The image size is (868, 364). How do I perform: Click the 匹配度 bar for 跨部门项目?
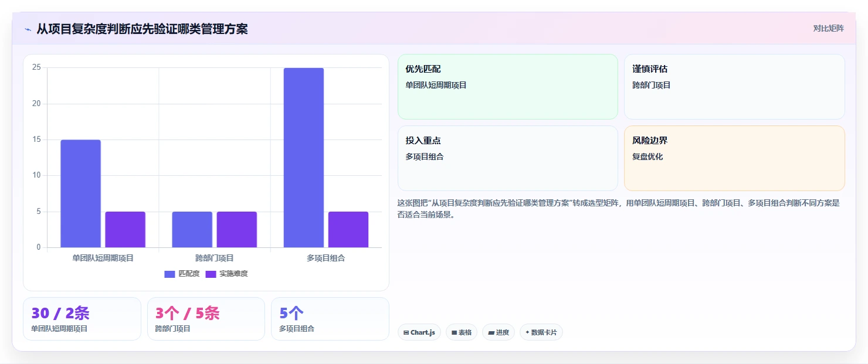point(192,229)
